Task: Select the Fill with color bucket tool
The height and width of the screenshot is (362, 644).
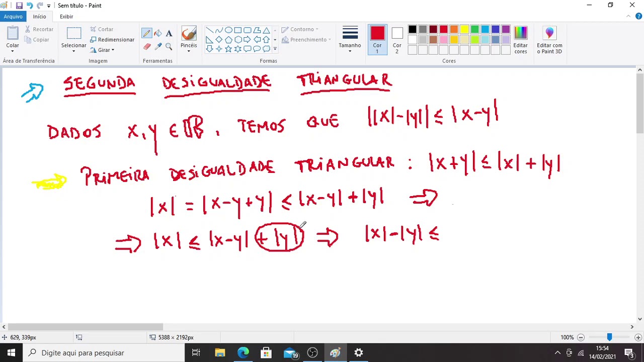Action: (158, 34)
